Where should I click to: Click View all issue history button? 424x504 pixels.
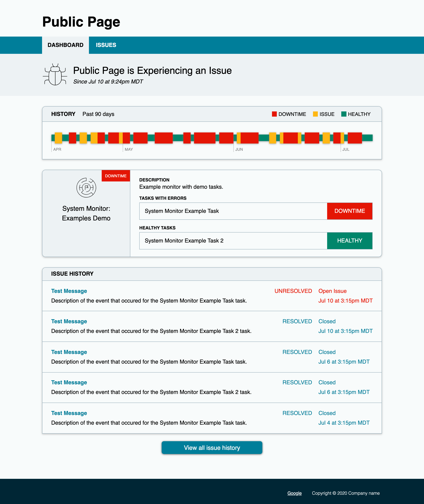pyautogui.click(x=212, y=447)
